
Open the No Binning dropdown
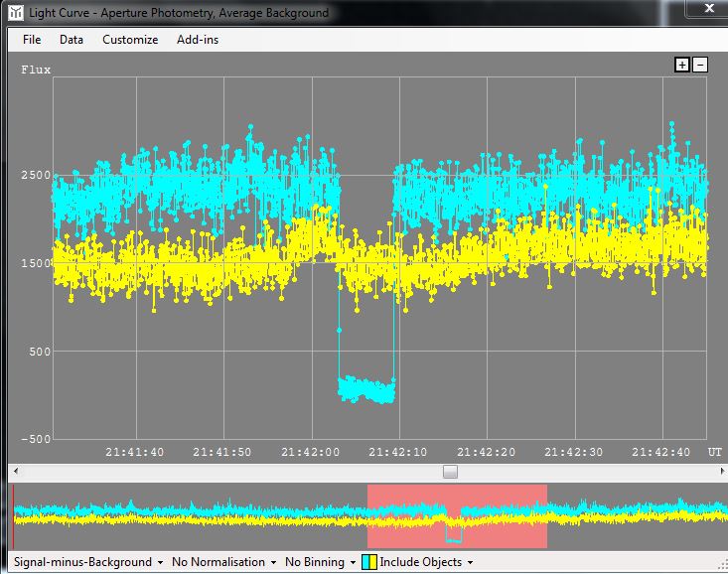pyautogui.click(x=322, y=562)
